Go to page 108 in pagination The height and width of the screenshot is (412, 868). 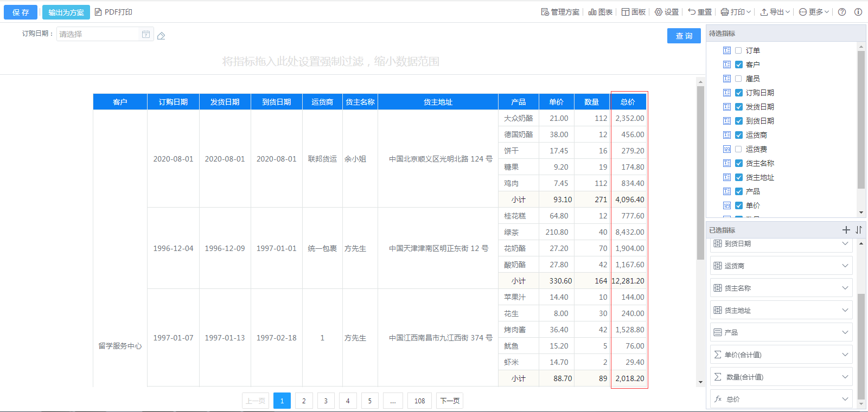[x=419, y=401]
